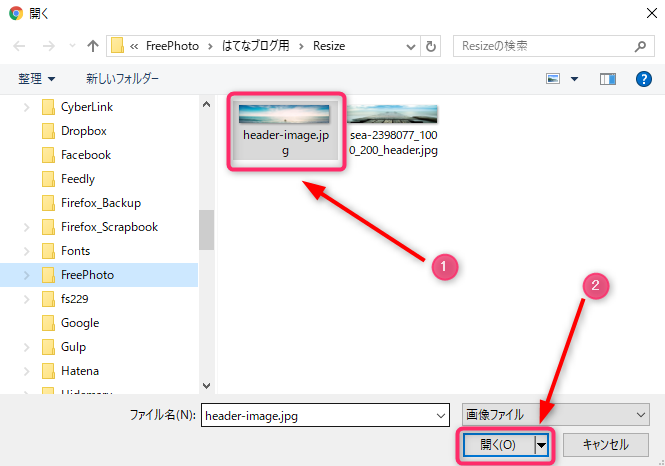Image resolution: width=665 pixels, height=466 pixels.
Task: Open help with the question mark icon
Action: pyautogui.click(x=643, y=79)
